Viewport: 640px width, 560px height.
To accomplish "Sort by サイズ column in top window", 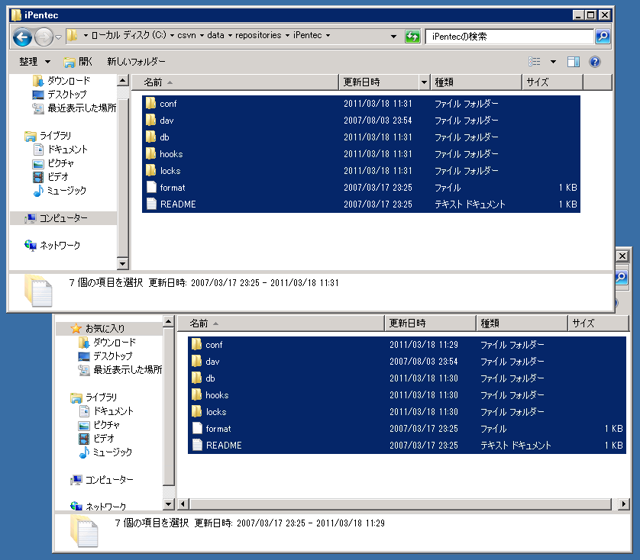I will [552, 82].
